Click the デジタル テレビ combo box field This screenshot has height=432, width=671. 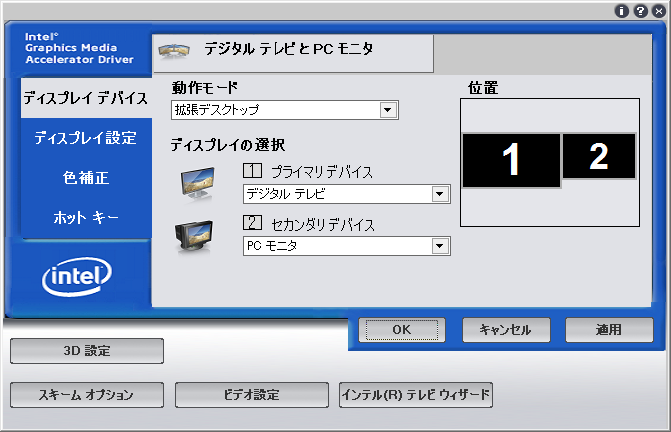point(347,194)
